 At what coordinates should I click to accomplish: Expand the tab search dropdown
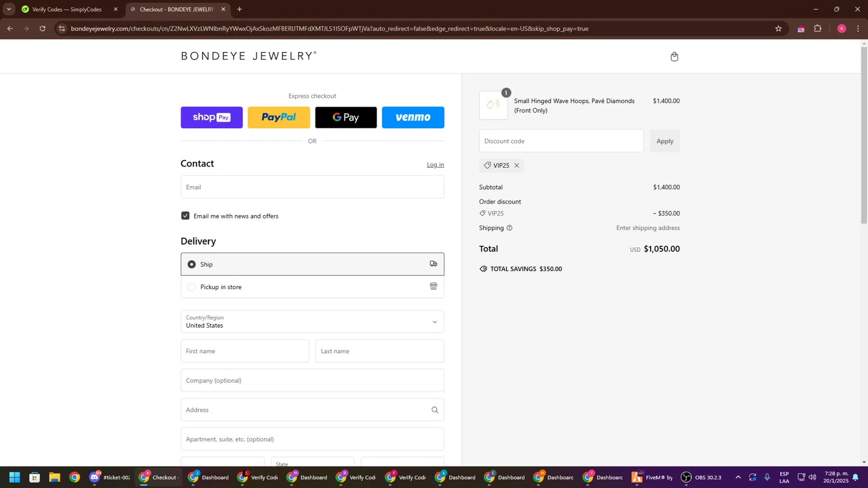pos(9,9)
